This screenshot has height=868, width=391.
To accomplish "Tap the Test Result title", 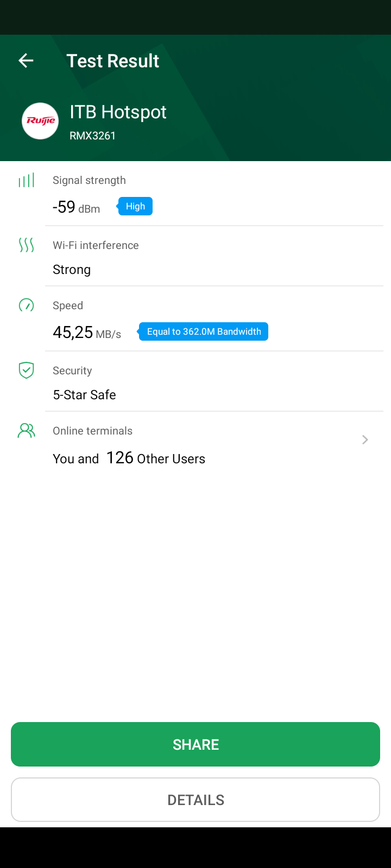I will pyautogui.click(x=112, y=61).
